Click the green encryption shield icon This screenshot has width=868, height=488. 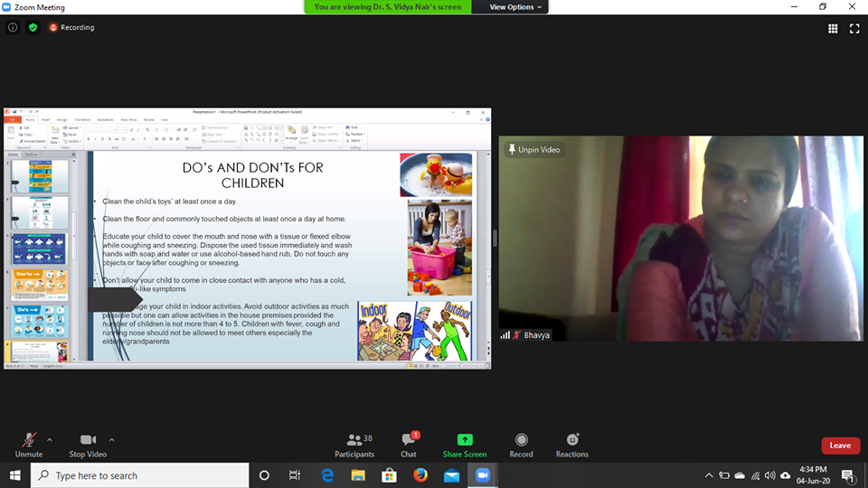click(x=33, y=28)
